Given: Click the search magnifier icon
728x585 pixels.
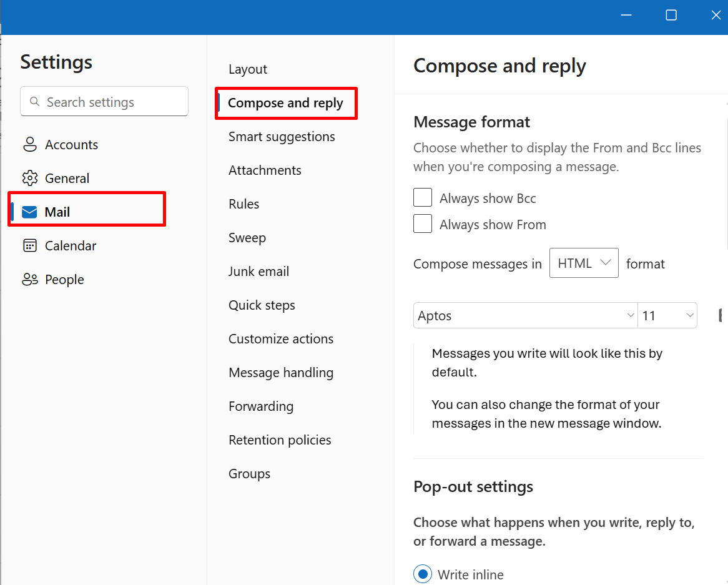Looking at the screenshot, I should click(x=36, y=102).
